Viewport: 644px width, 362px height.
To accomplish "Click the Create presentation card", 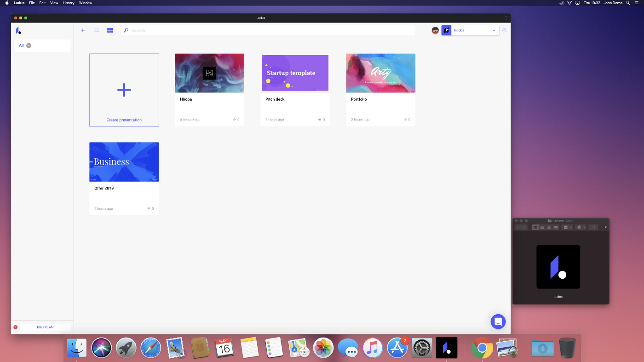I will point(124,90).
